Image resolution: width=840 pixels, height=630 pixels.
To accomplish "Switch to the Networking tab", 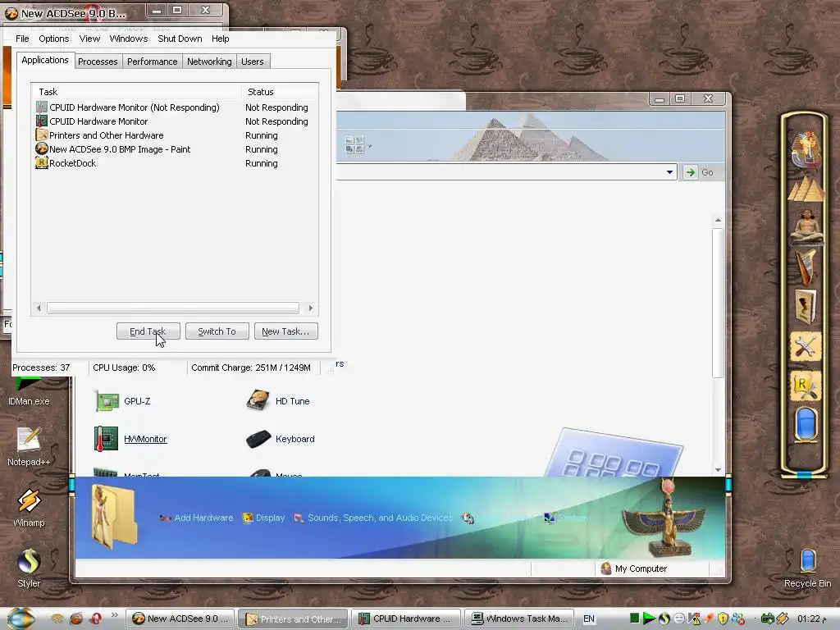I will coord(209,62).
